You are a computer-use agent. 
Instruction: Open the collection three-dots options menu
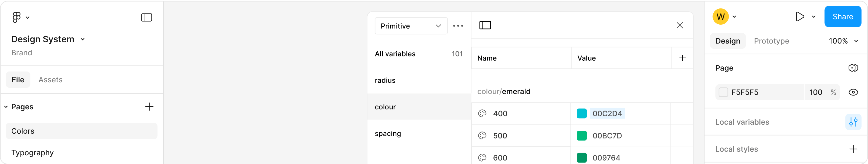(x=458, y=26)
